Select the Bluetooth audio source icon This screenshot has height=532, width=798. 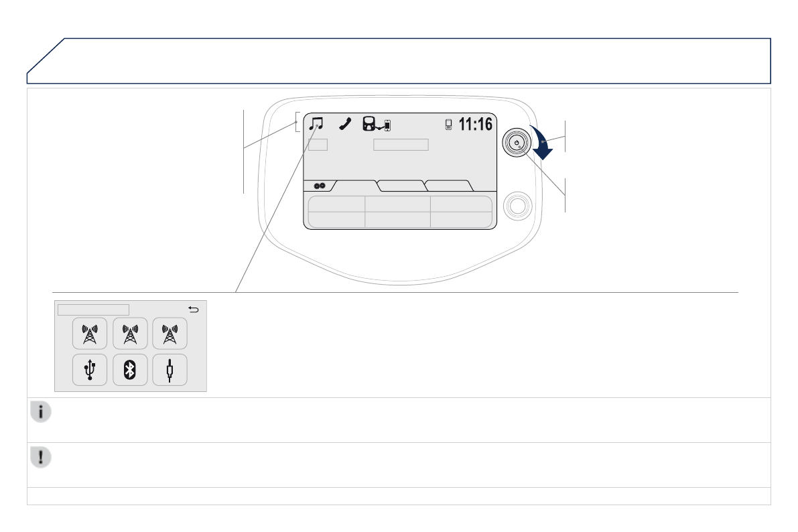(x=130, y=370)
